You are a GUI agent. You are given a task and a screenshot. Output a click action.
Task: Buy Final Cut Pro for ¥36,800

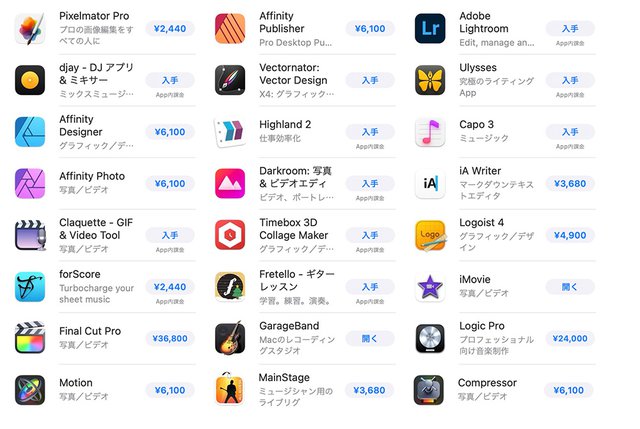170,338
